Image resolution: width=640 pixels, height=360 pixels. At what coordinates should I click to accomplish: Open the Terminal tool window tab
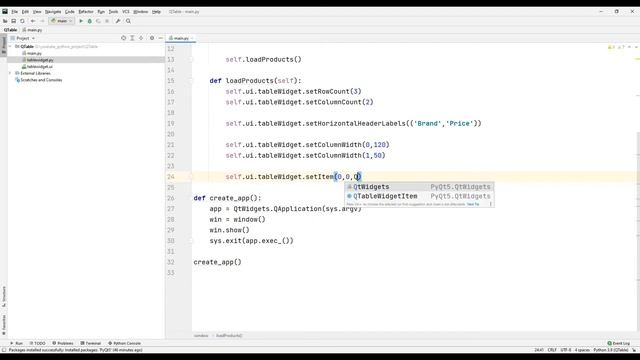tap(90, 343)
